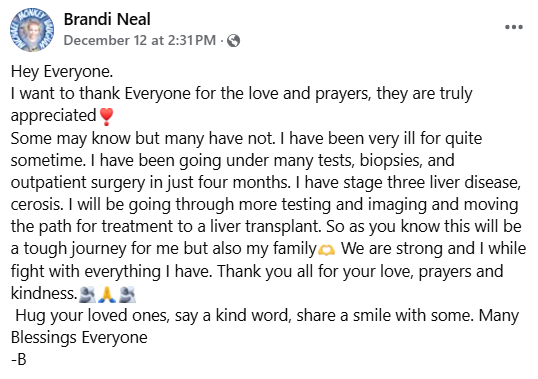Click the 'Hey Everyone.' greeting line
The image size is (538, 379).
click(x=62, y=71)
